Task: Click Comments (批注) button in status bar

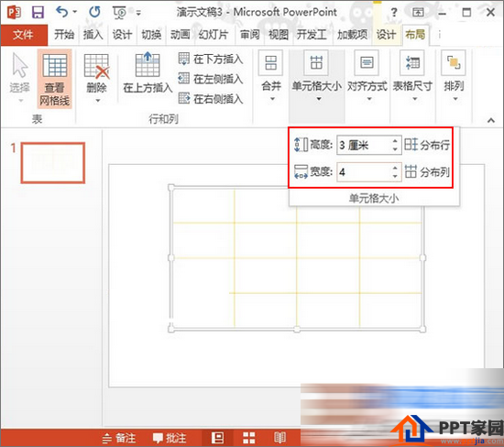Action: (170, 438)
